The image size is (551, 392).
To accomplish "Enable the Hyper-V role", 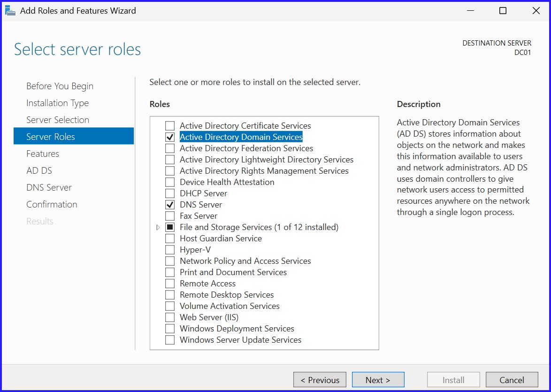I will (170, 249).
